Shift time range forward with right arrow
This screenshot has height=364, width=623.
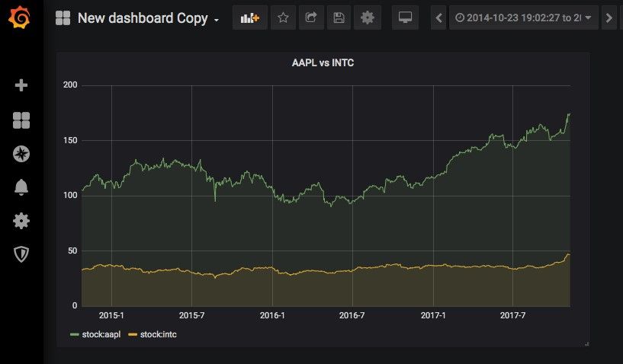tap(609, 18)
